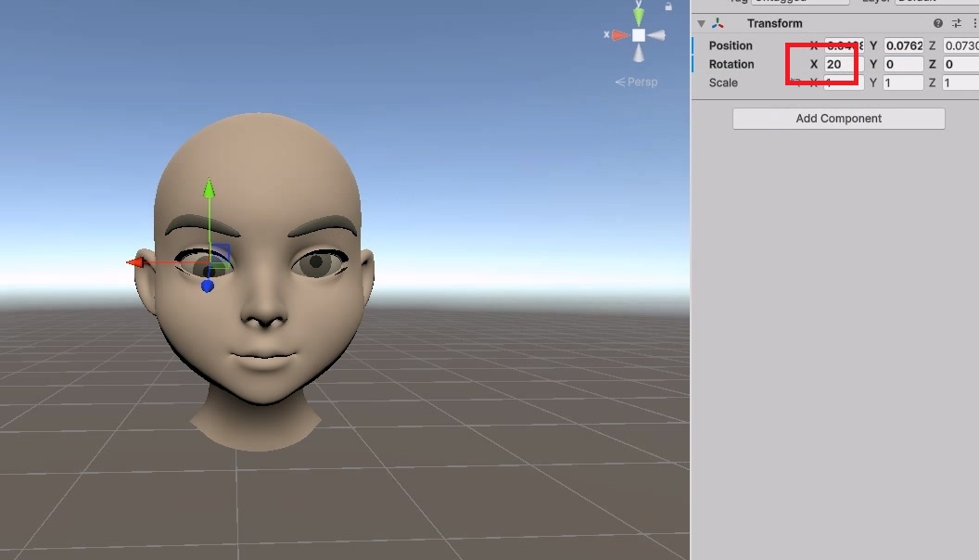Click the Position Y field 0.0762
The width and height of the screenshot is (979, 560).
(x=903, y=45)
